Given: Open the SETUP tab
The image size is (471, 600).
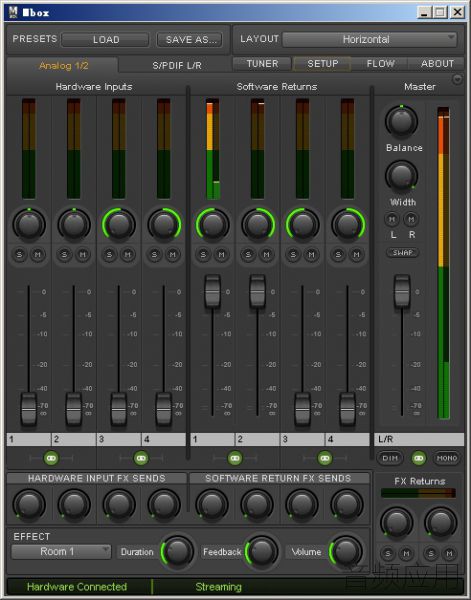Looking at the screenshot, I should [322, 64].
